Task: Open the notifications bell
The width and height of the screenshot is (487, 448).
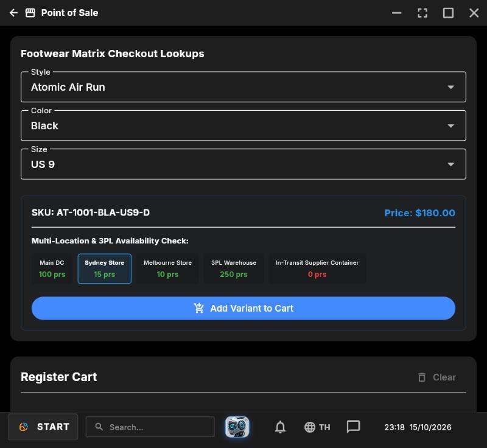Action: tap(280, 427)
